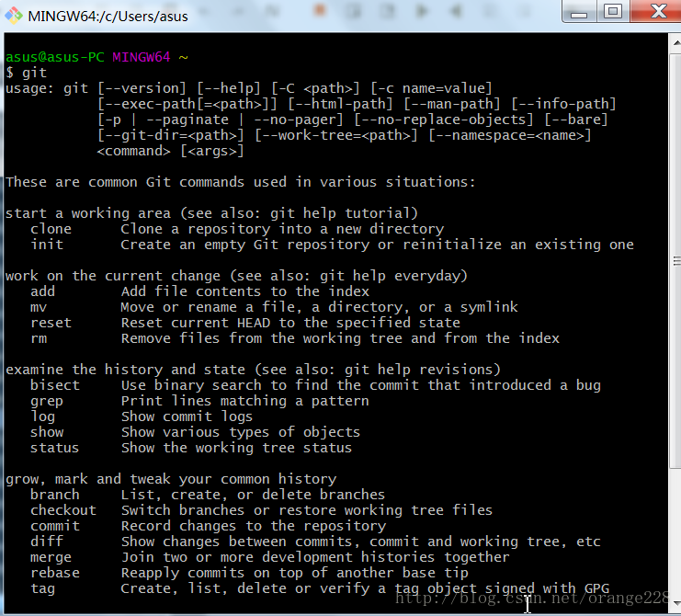Click the 'show' command name

tap(47, 432)
